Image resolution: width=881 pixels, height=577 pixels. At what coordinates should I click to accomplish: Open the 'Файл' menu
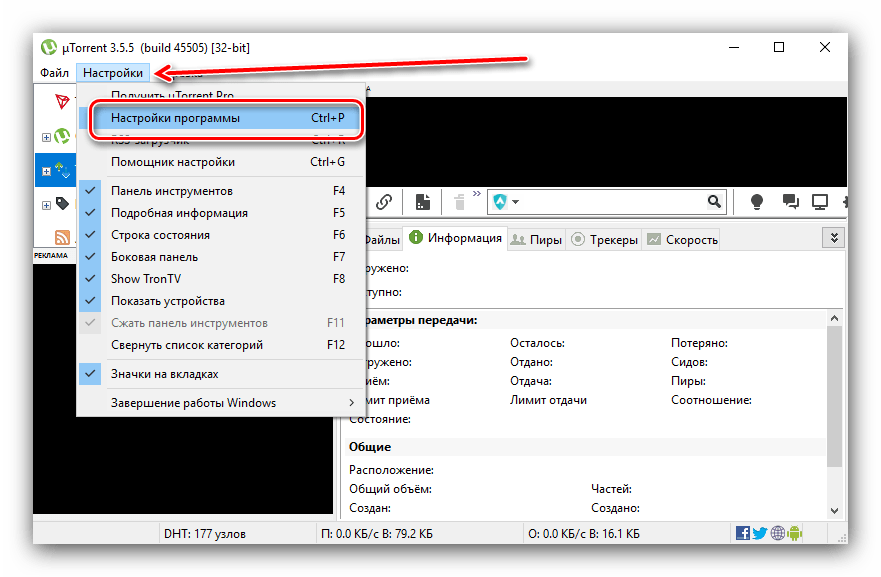coord(55,73)
